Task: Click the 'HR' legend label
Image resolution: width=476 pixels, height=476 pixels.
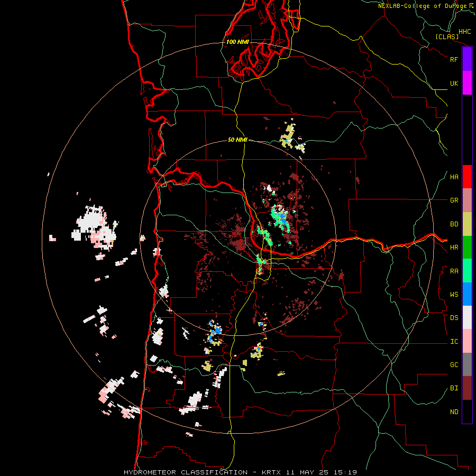Action: pyautogui.click(x=454, y=248)
